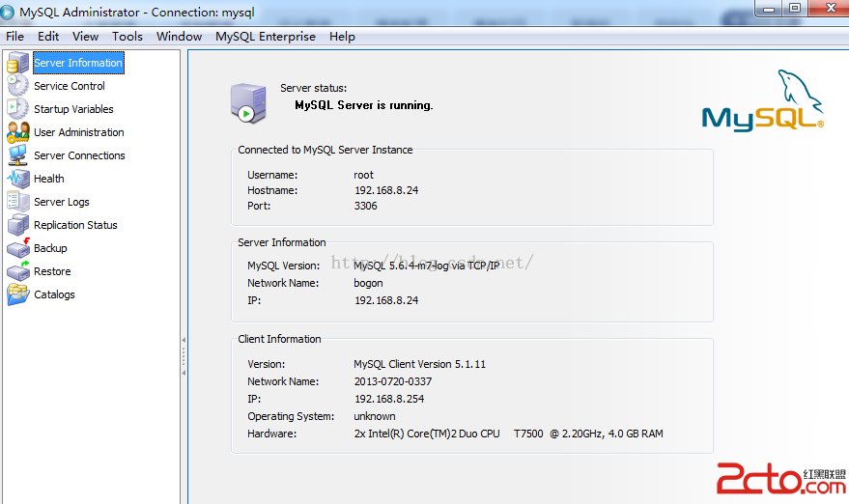
Task: Open the Restore section
Action: (52, 271)
